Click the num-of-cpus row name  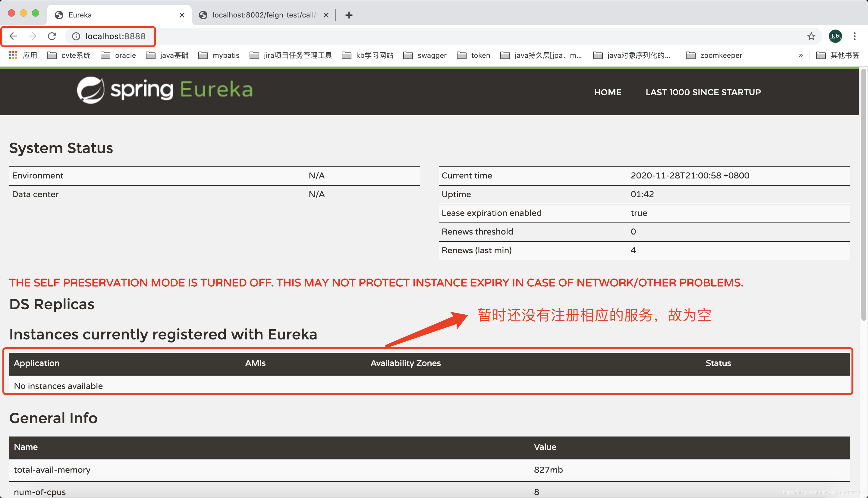(x=40, y=492)
